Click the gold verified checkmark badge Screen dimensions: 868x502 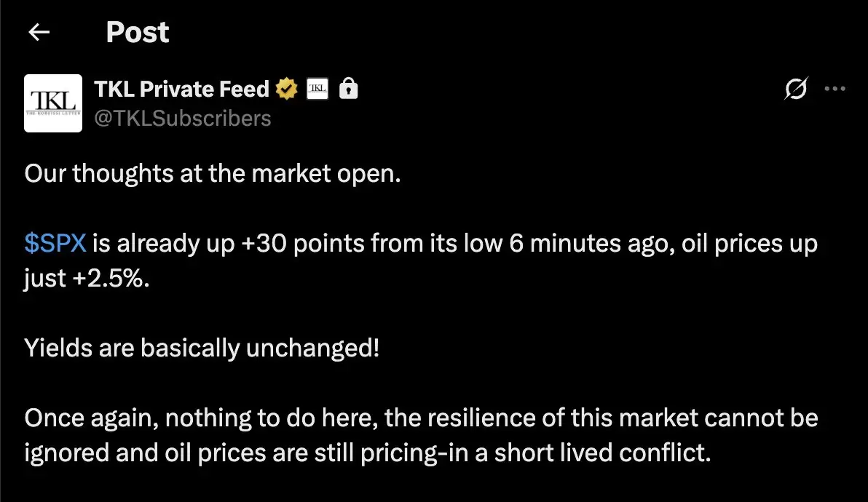[x=286, y=89]
